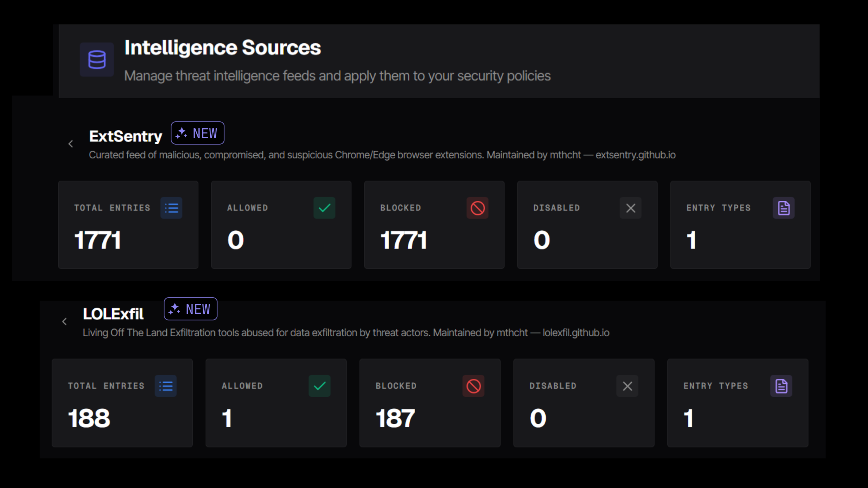The image size is (868, 488).
Task: Click the DISABLED label under LOLExfil
Action: tap(553, 386)
